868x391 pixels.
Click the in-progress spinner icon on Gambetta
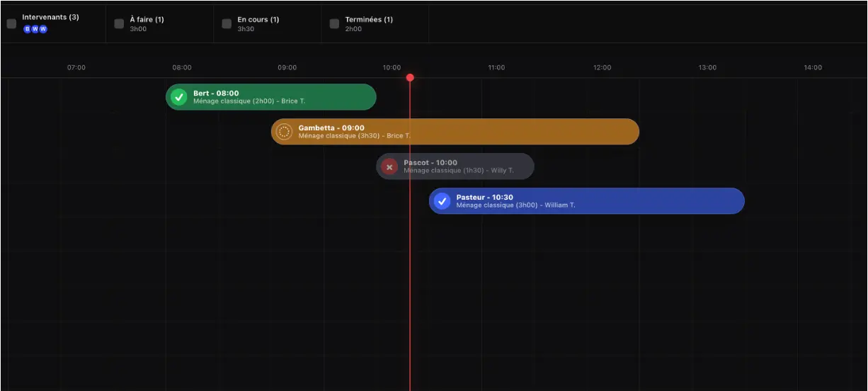click(x=284, y=132)
